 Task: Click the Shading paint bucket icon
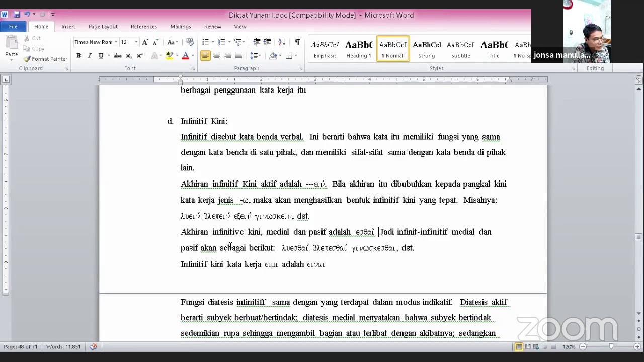coord(273,56)
